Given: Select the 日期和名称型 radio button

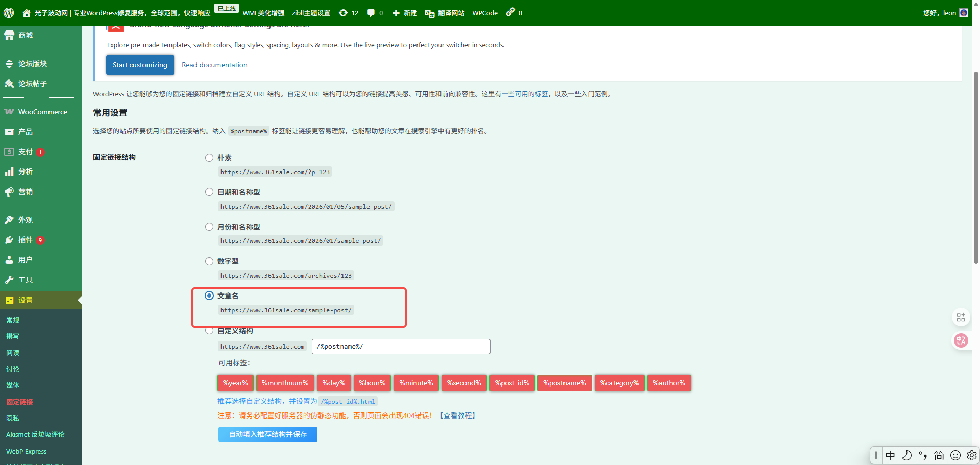Looking at the screenshot, I should [x=209, y=192].
